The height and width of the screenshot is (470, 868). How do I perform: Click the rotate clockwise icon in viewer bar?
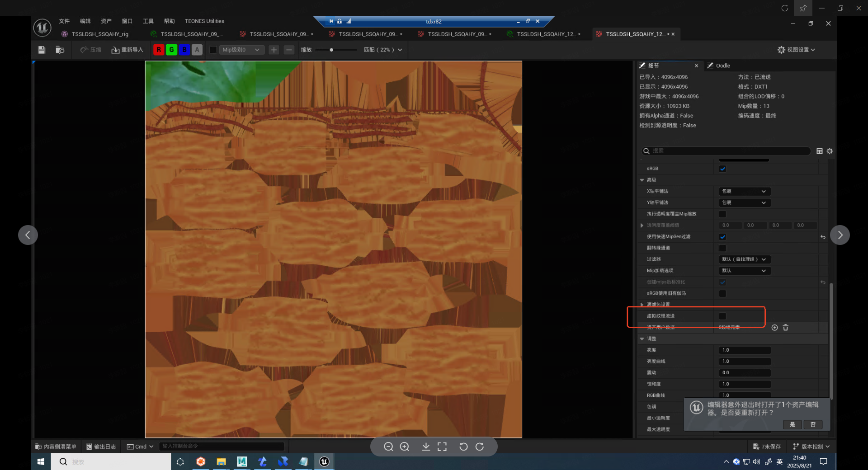tap(480, 446)
